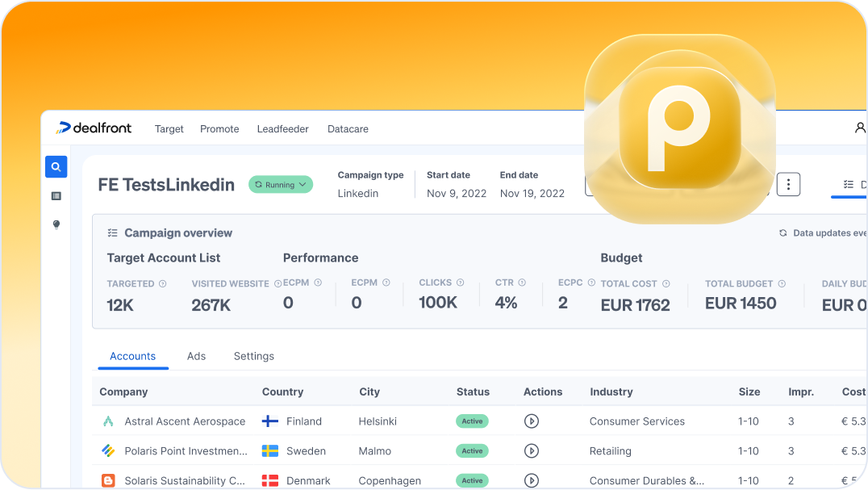868x490 pixels.
Task: Open the Running status dropdown
Action: point(281,184)
